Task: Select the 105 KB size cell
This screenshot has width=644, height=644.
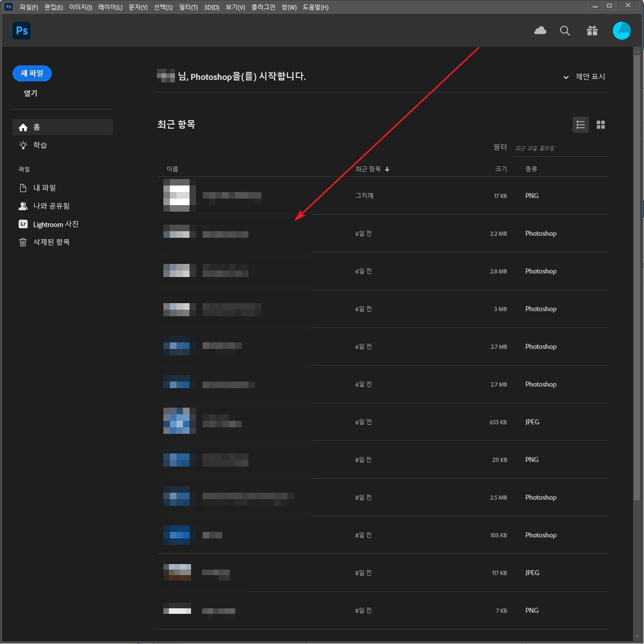Action: click(x=499, y=535)
